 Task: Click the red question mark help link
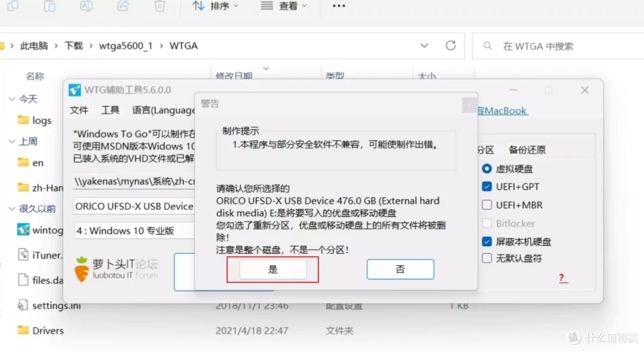pyautogui.click(x=563, y=278)
